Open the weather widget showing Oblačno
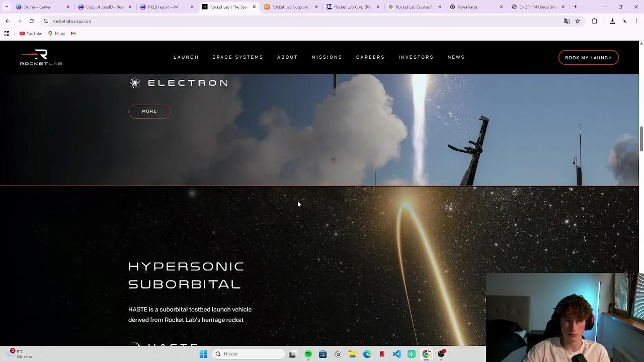This screenshot has height=362, width=644. pos(21,354)
